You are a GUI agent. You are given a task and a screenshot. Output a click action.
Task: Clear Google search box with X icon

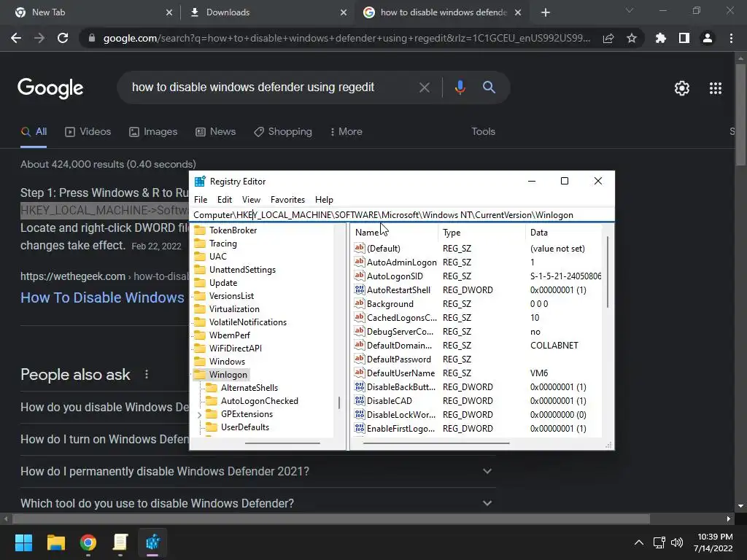point(424,87)
